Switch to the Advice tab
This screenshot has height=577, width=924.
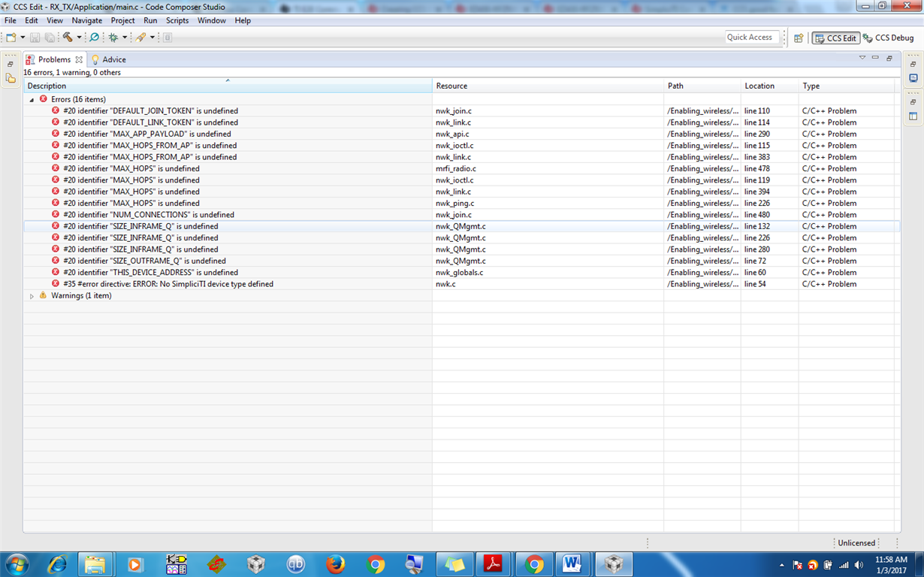(x=109, y=59)
